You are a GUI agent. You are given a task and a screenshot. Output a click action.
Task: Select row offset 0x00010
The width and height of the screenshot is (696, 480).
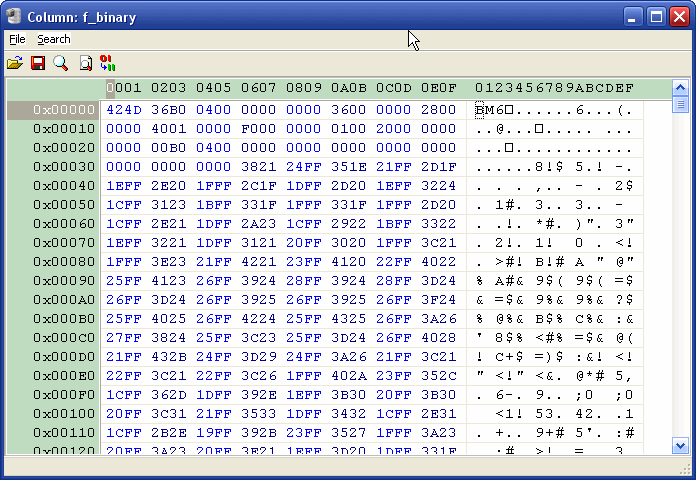(x=64, y=129)
